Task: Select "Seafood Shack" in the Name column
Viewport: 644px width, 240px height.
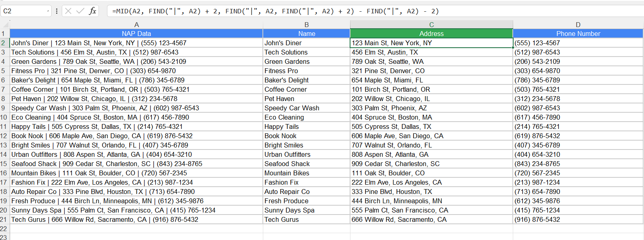Action: tap(306, 164)
